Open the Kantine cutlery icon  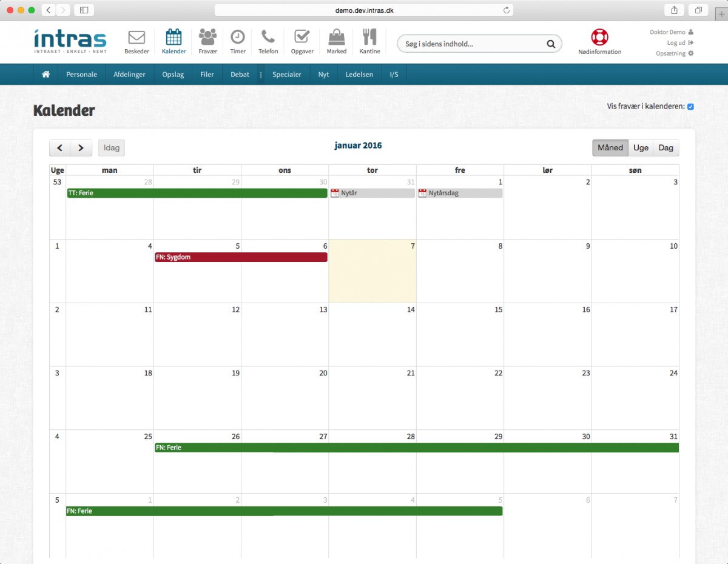pyautogui.click(x=369, y=38)
